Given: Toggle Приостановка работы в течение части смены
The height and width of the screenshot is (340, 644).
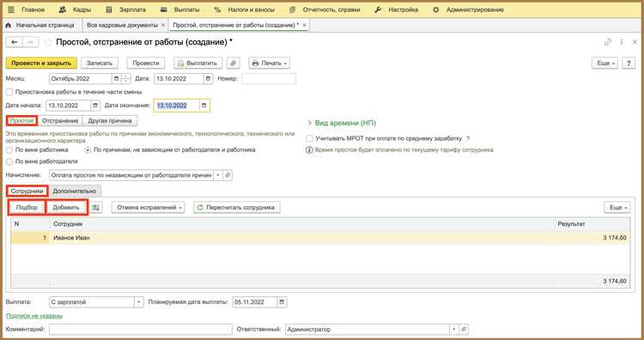Looking at the screenshot, I should [x=9, y=92].
